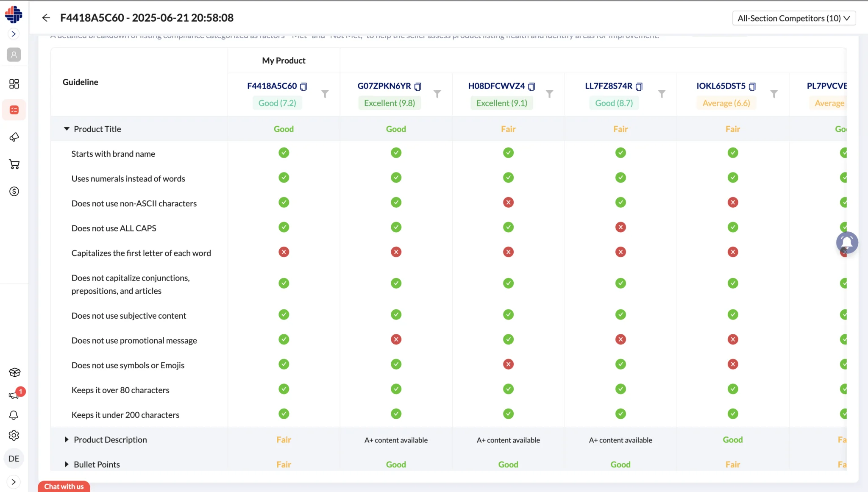This screenshot has height=492, width=868.
Task: Click filter icon for IOKL65DST5 column
Action: (x=773, y=94)
